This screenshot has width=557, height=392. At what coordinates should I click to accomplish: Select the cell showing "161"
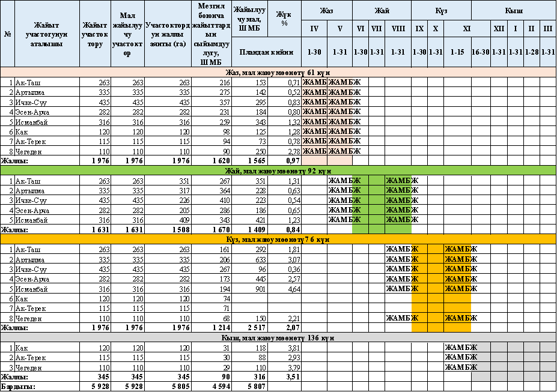(x=212, y=250)
